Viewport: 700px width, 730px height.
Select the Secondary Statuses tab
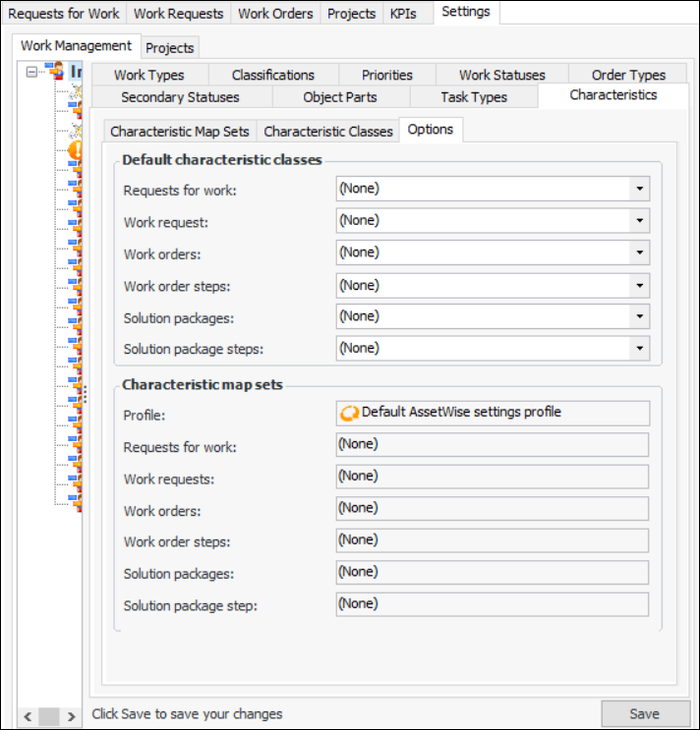(x=180, y=97)
